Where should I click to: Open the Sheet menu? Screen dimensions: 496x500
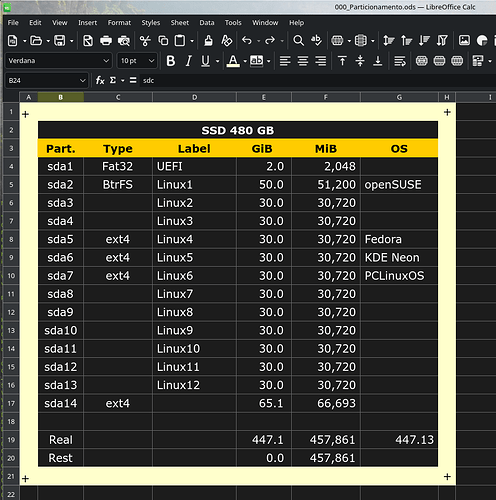180,23
